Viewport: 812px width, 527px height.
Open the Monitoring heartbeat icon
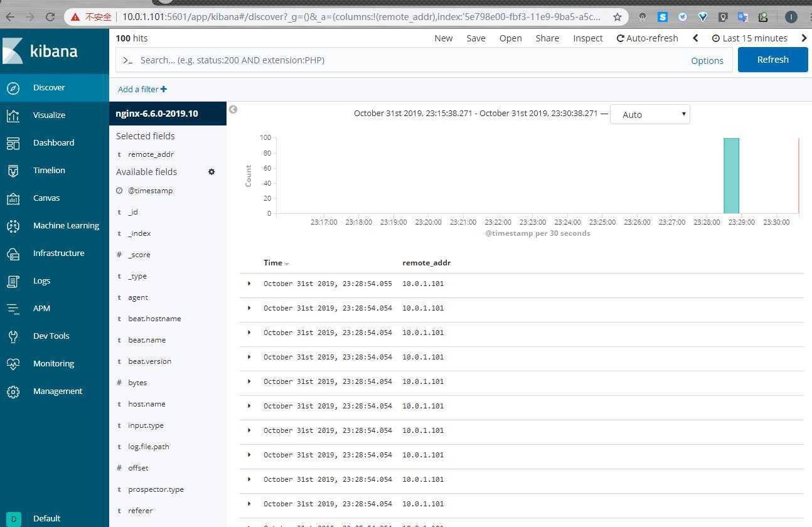[13, 364]
